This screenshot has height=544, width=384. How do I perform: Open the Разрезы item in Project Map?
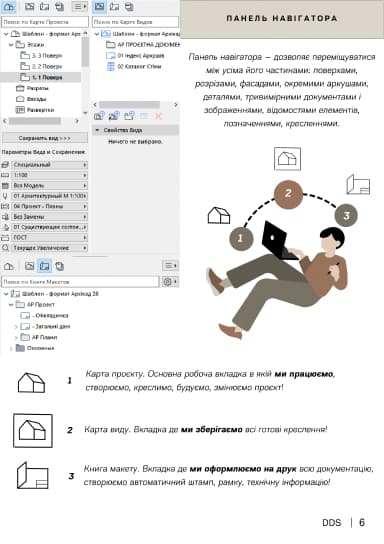[32, 88]
